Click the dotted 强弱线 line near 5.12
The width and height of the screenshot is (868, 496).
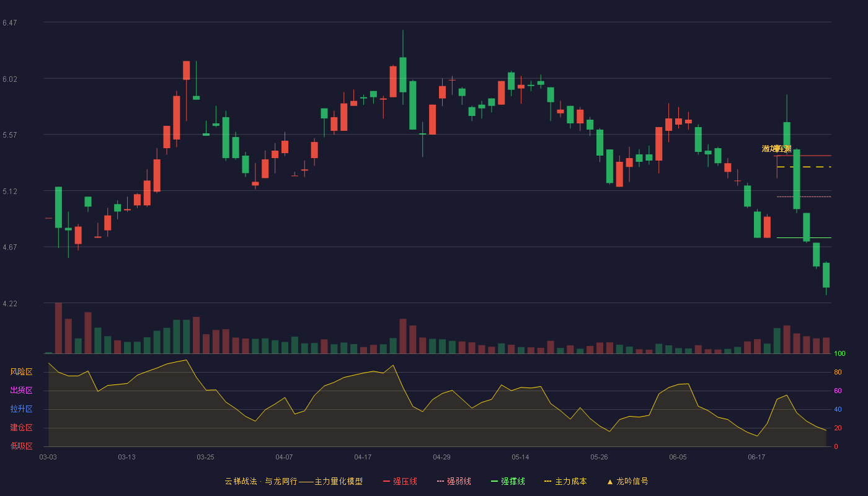pos(804,197)
